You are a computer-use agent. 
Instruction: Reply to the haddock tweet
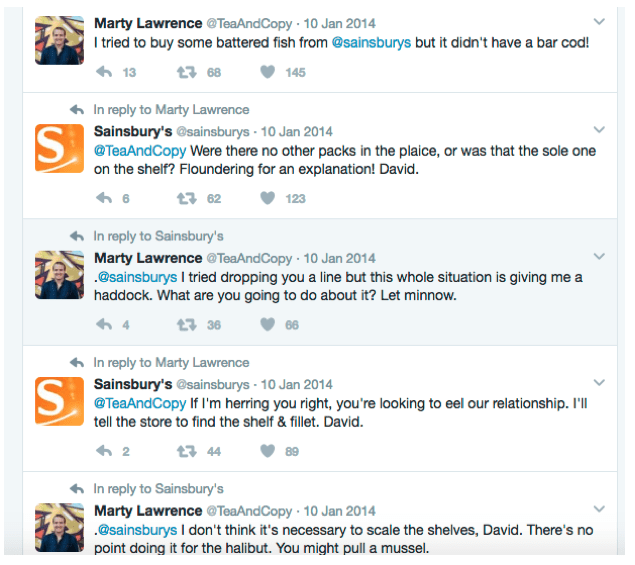coord(104,325)
